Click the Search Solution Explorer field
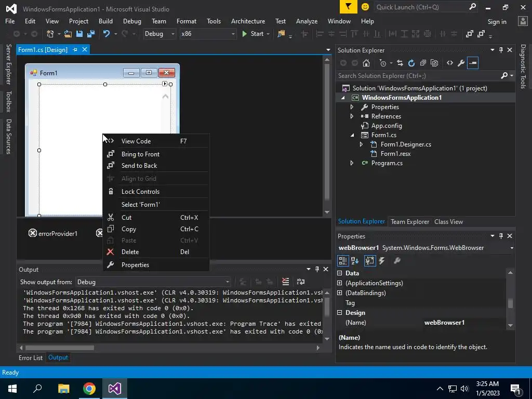The height and width of the screenshot is (399, 532). 419,76
